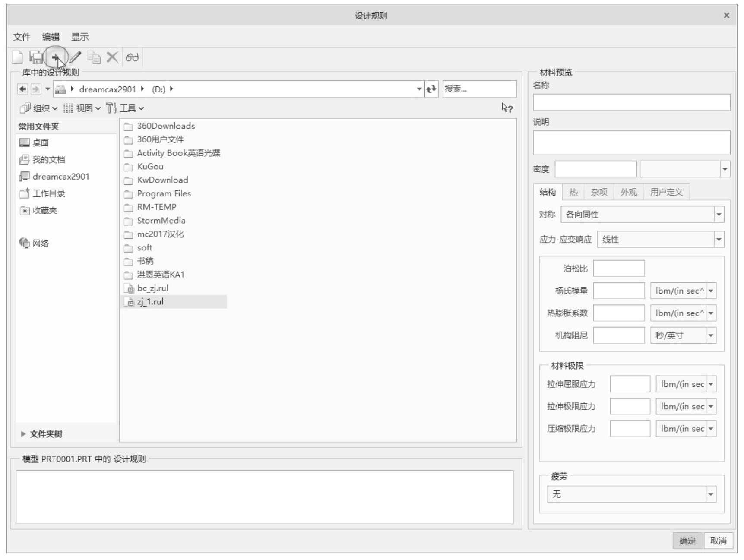
Task: Click the glasses preview icon
Action: point(132,57)
